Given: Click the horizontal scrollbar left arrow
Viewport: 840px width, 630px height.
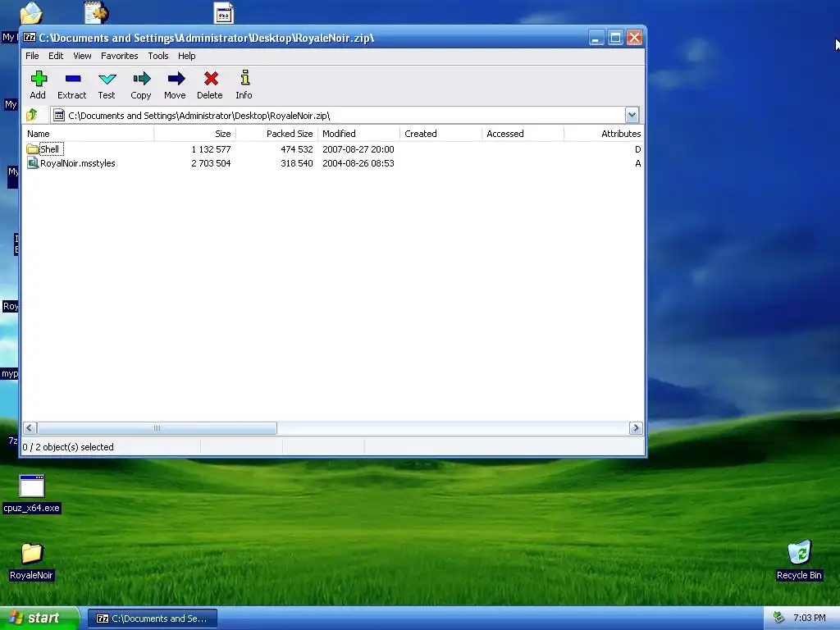Looking at the screenshot, I should 30,428.
